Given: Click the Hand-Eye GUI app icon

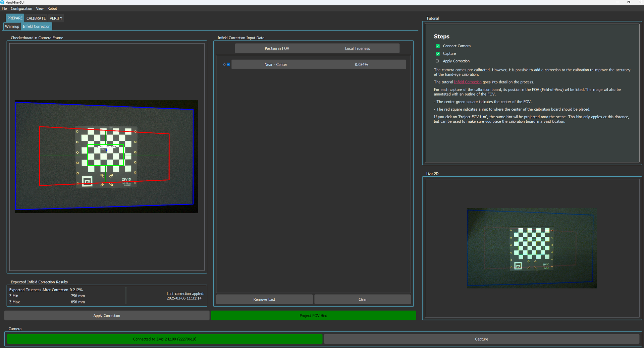Looking at the screenshot, I should coord(2,2).
